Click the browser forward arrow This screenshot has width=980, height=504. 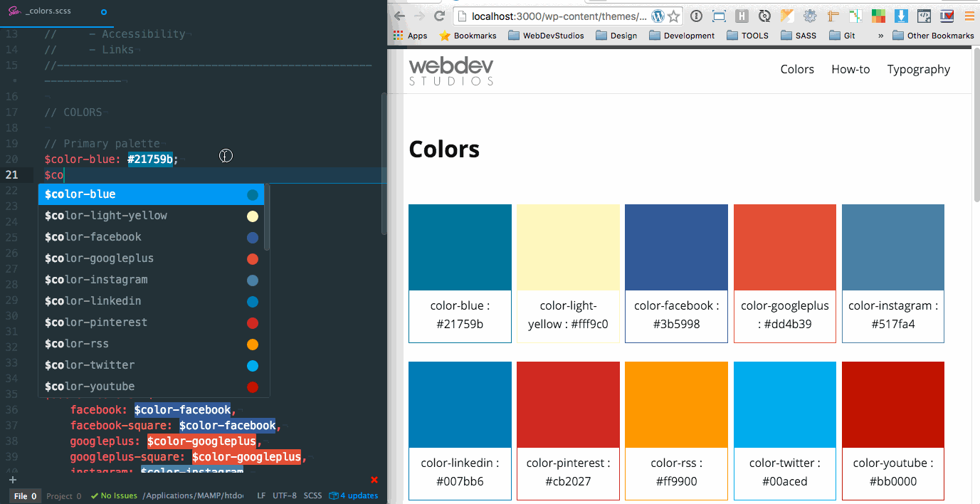[419, 16]
